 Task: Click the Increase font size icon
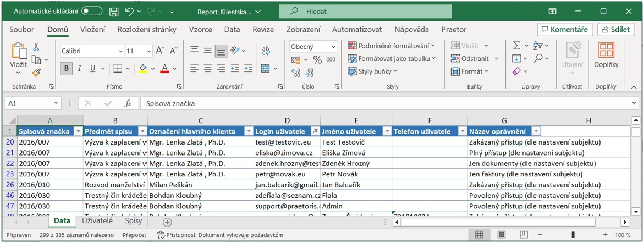click(x=160, y=51)
